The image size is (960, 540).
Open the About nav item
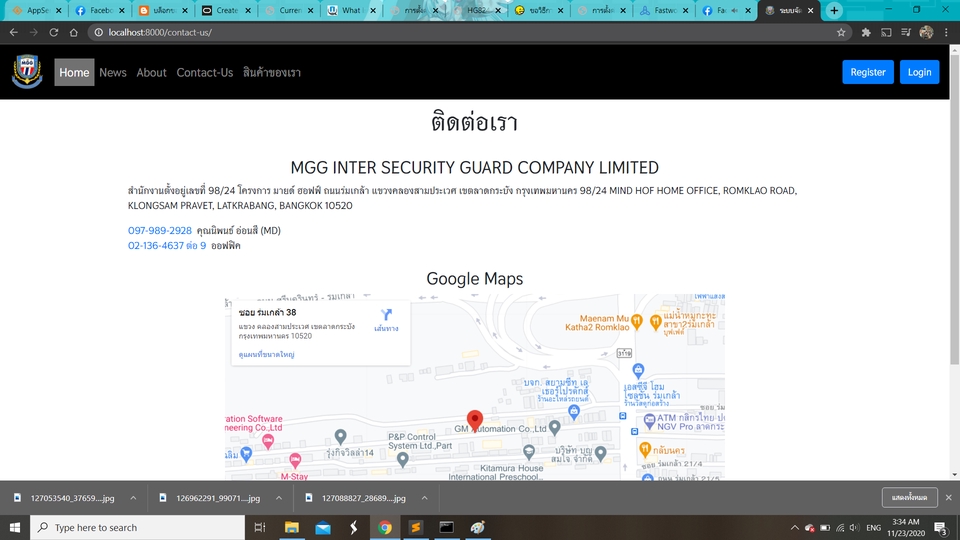[151, 72]
